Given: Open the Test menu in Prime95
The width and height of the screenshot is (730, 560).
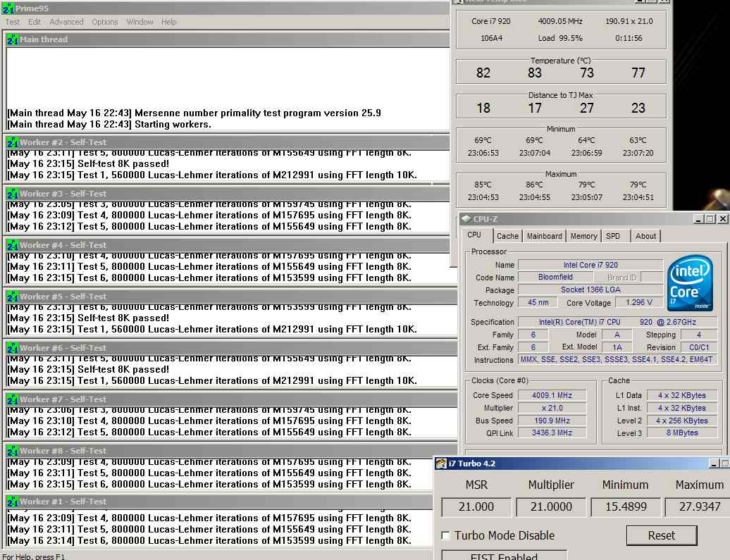Looking at the screenshot, I should [13, 22].
